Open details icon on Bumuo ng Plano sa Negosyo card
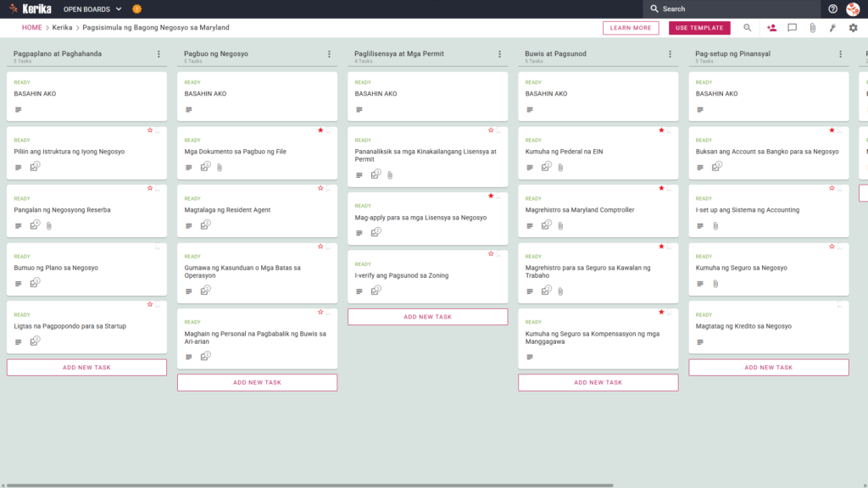This screenshot has width=868, height=488. coord(19,284)
